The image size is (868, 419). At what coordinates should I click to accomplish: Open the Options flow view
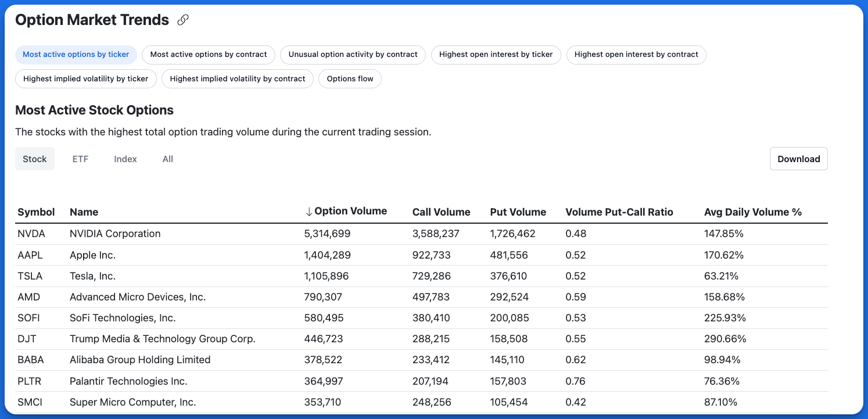[x=350, y=79]
